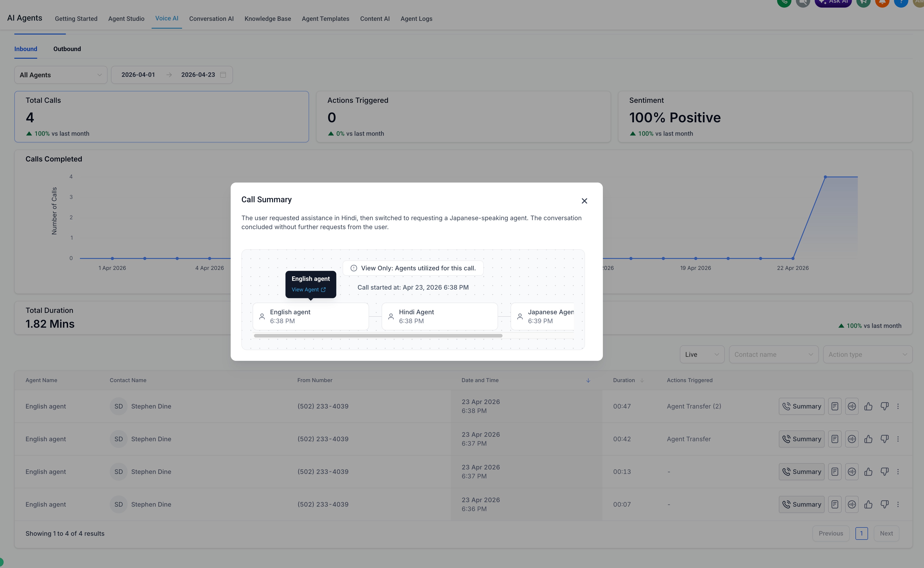Thumbs down the 00:13 call
The width and height of the screenshot is (924, 568).
(x=885, y=471)
